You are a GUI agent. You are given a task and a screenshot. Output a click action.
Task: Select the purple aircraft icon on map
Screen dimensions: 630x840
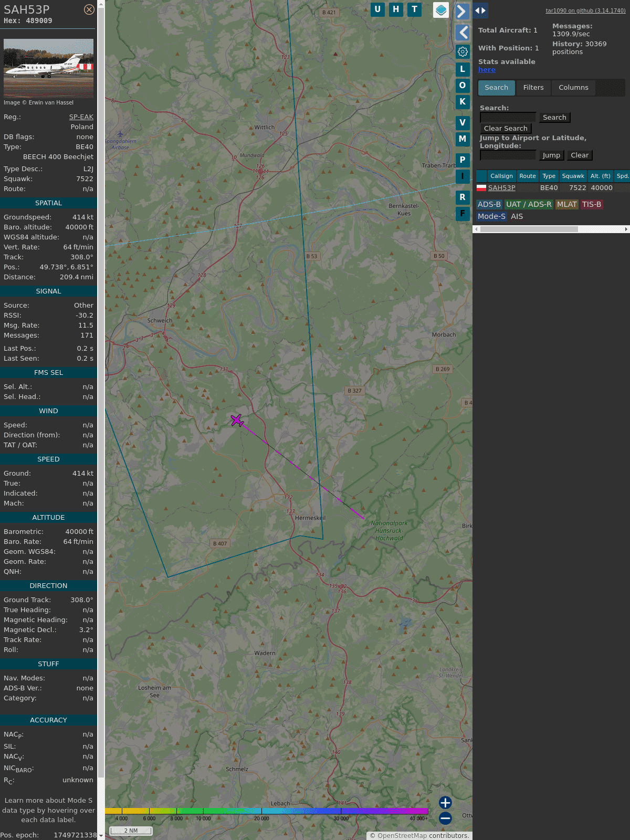click(237, 420)
